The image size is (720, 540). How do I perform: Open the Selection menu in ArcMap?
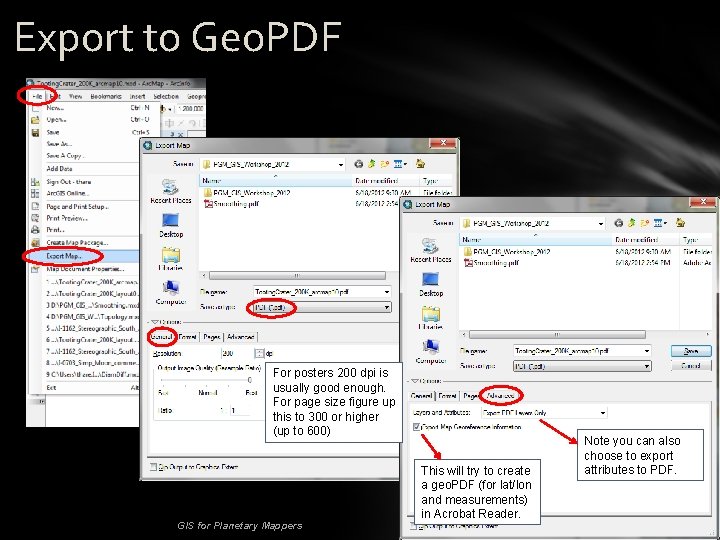coord(166,96)
